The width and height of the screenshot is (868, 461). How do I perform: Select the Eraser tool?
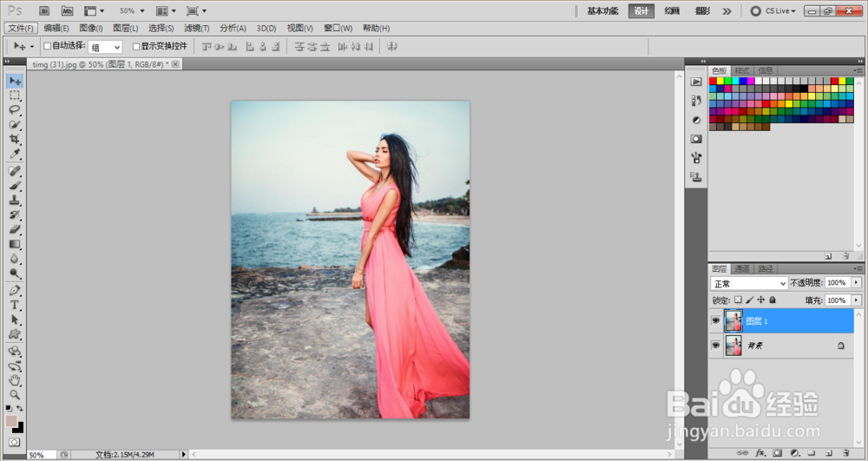[15, 229]
